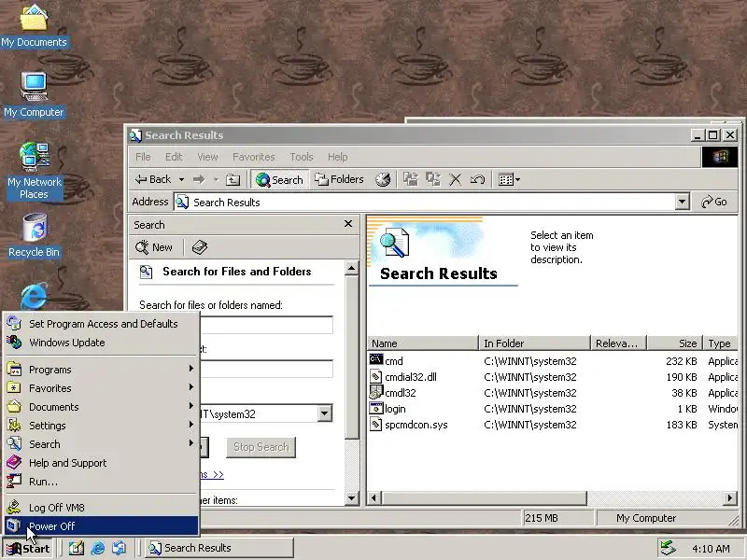This screenshot has height=560, width=747.
Task: Click the Forward arrow toolbar button
Action: (x=199, y=179)
